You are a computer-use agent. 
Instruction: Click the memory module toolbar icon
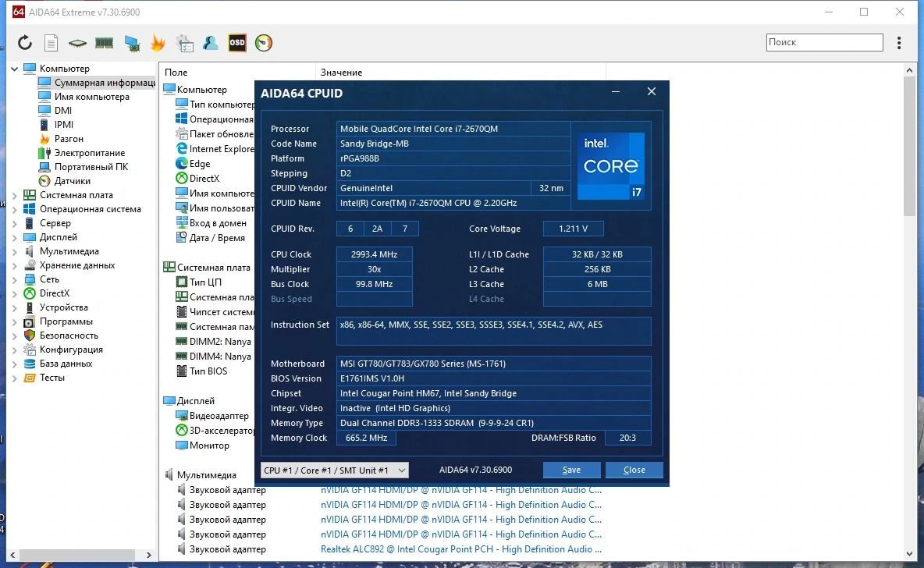[x=104, y=42]
